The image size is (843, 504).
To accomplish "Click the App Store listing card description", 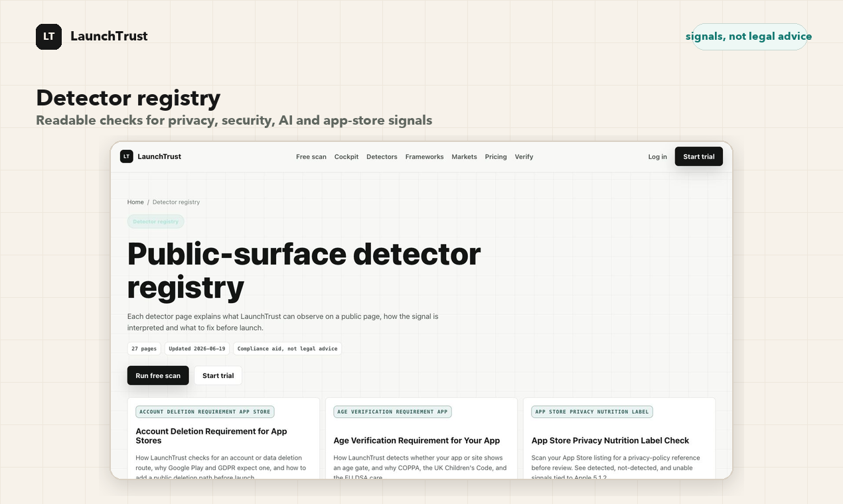I will pos(616,467).
